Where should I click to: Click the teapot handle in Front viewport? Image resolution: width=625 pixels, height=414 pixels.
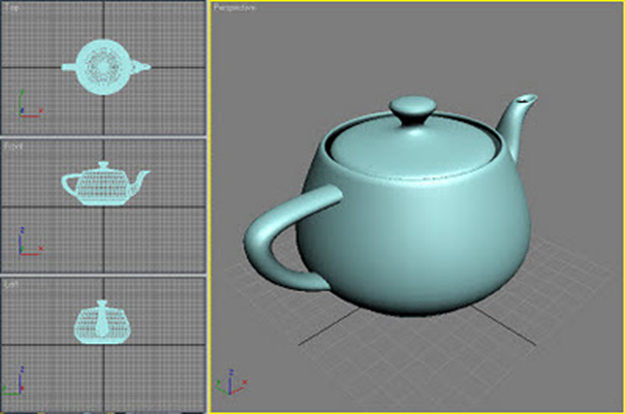(x=70, y=183)
